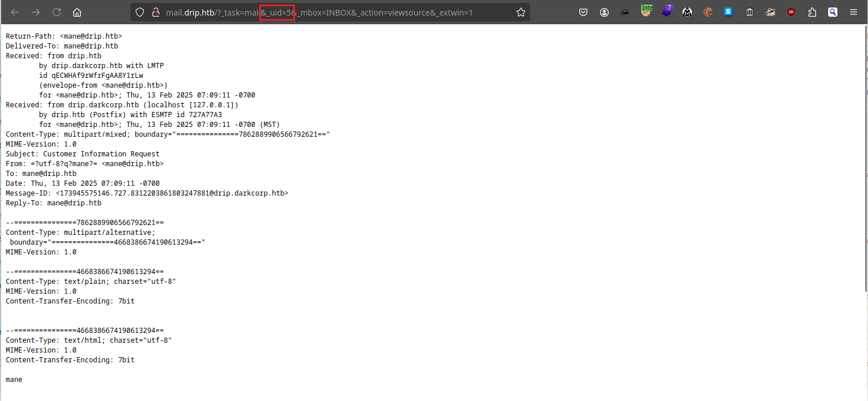Image resolution: width=868 pixels, height=401 pixels.
Task: Open the tracking protection shield panel
Action: pyautogui.click(x=139, y=12)
